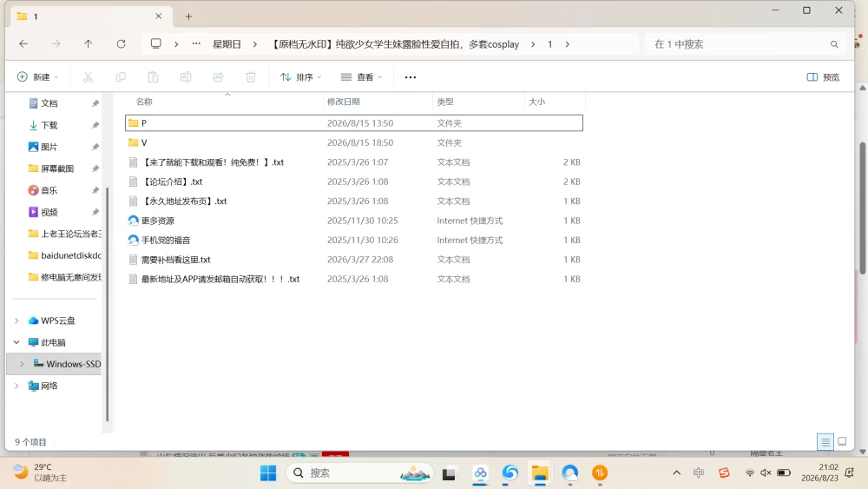Select the V folder row
The image size is (868, 489).
pos(354,142)
